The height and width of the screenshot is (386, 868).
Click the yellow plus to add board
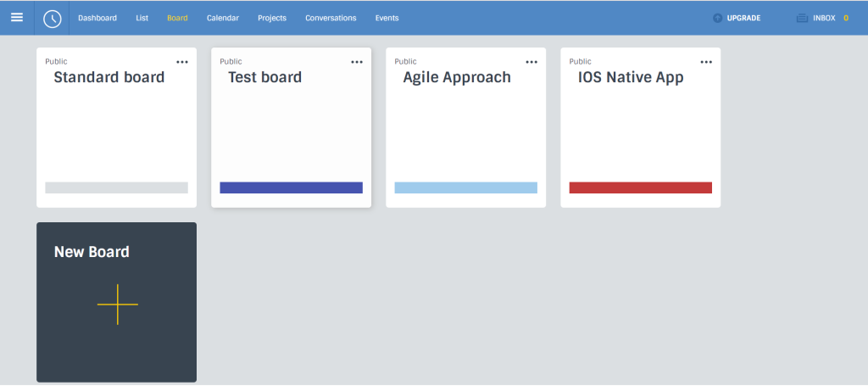coord(117,304)
